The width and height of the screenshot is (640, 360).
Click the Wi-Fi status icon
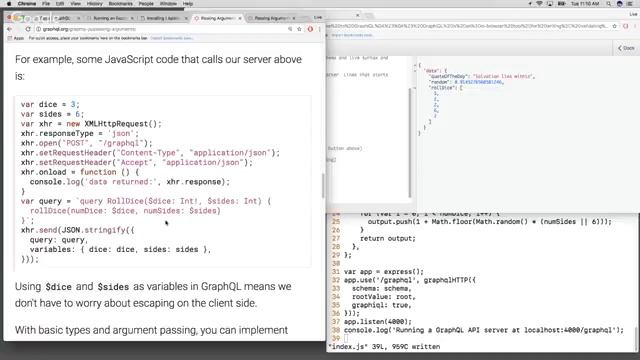pos(539,4)
